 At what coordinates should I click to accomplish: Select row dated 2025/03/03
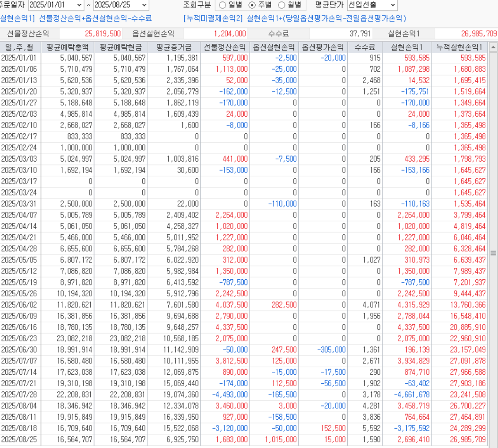tap(244, 159)
